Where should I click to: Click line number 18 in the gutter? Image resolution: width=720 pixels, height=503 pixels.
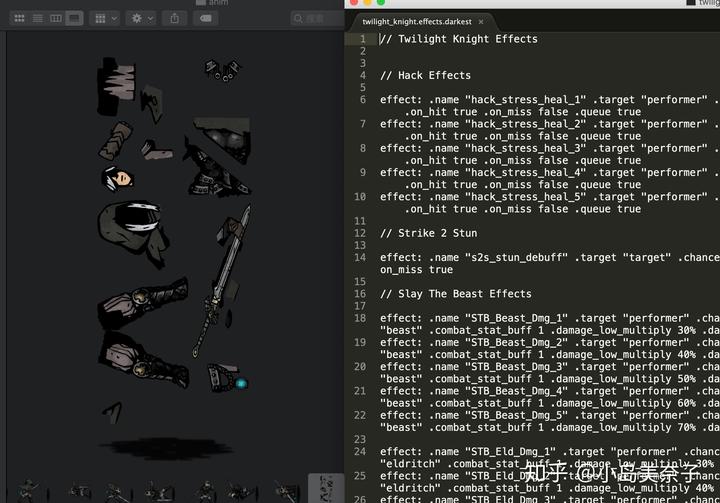(360, 318)
